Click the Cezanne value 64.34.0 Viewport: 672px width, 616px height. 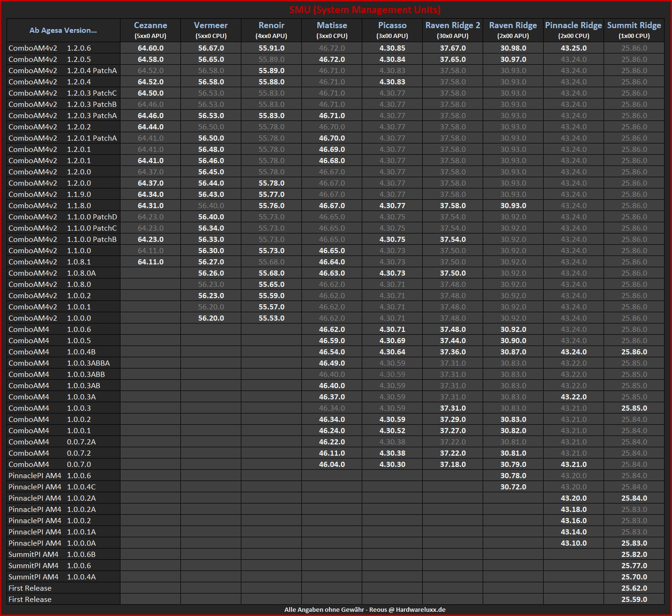[150, 194]
